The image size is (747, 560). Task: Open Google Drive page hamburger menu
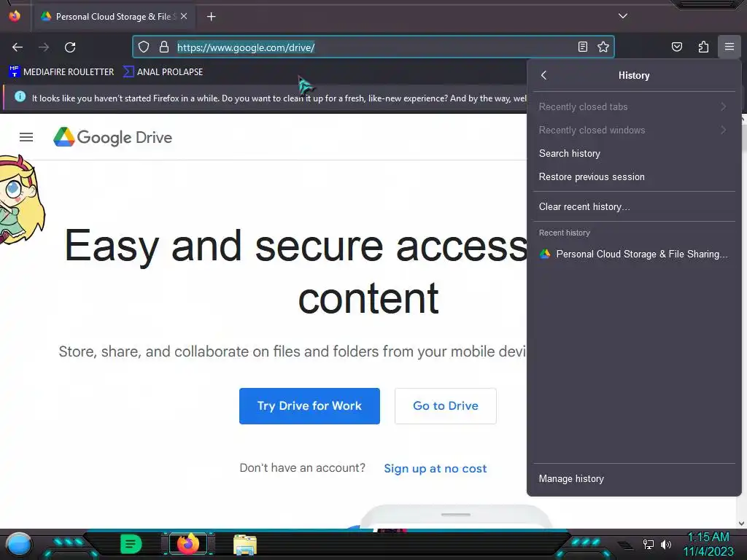tap(26, 137)
